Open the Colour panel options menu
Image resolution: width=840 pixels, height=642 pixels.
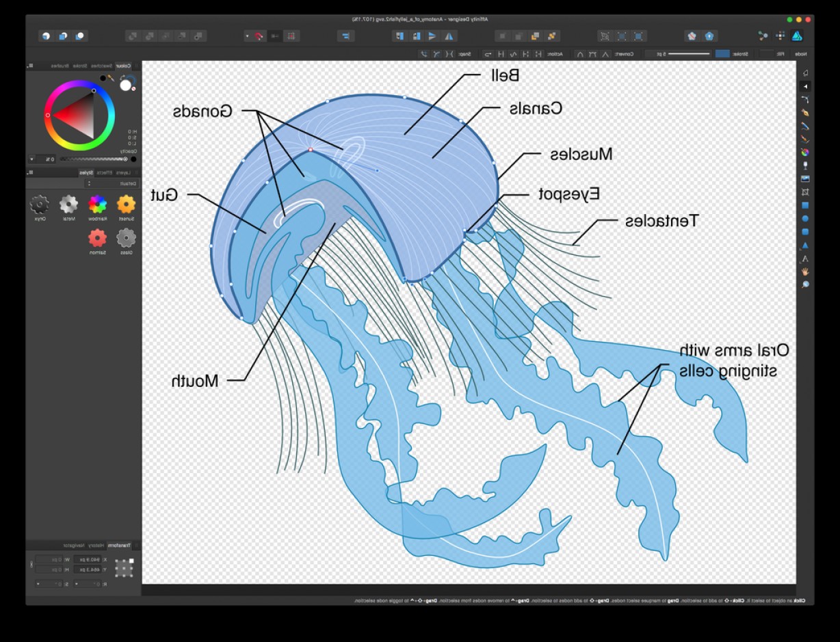pos(31,65)
